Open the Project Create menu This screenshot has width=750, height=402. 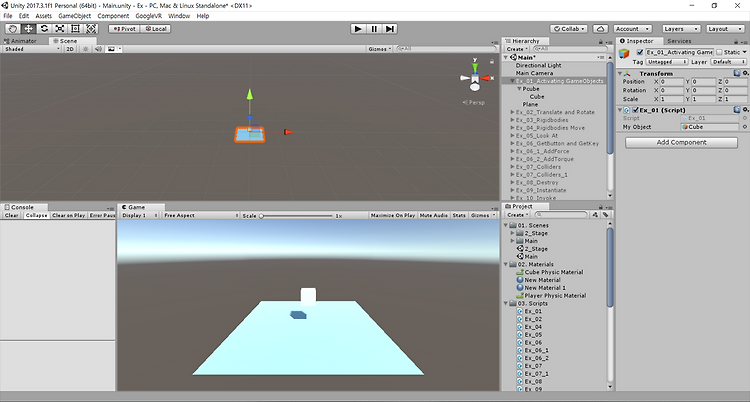click(517, 215)
